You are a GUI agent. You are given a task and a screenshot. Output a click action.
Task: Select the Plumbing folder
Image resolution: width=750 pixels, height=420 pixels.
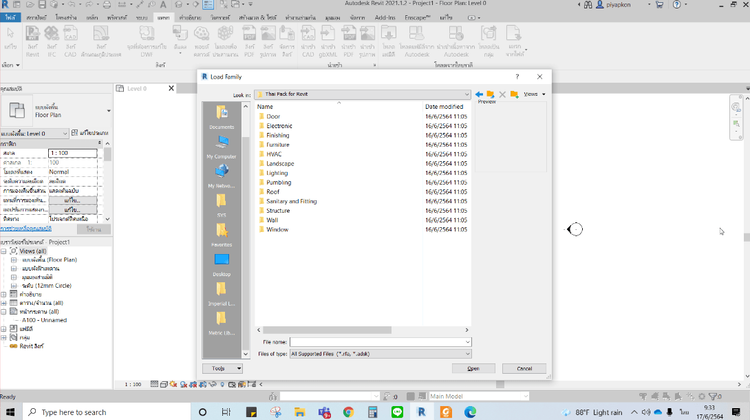pos(278,182)
